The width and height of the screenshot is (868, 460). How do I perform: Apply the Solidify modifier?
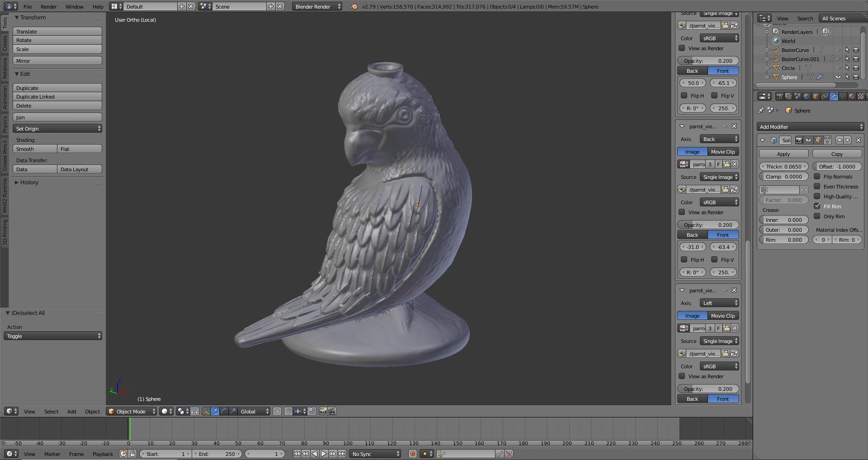783,154
